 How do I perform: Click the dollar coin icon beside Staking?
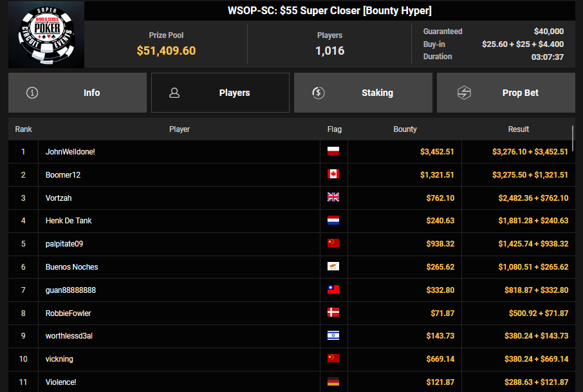pos(318,93)
